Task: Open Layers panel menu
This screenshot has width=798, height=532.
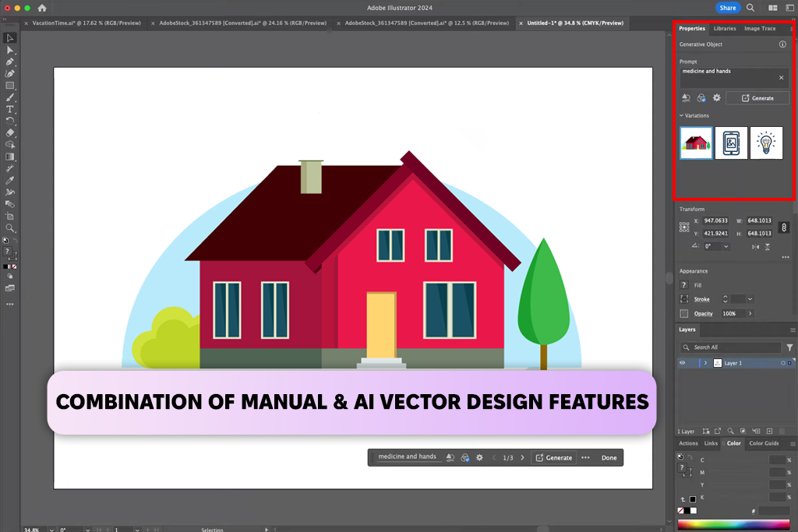Action: pos(793,330)
